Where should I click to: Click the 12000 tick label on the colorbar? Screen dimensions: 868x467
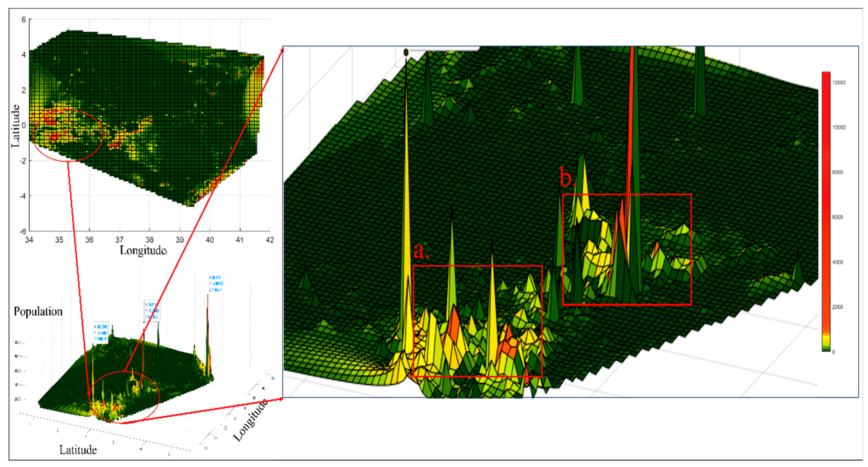pyautogui.click(x=839, y=82)
